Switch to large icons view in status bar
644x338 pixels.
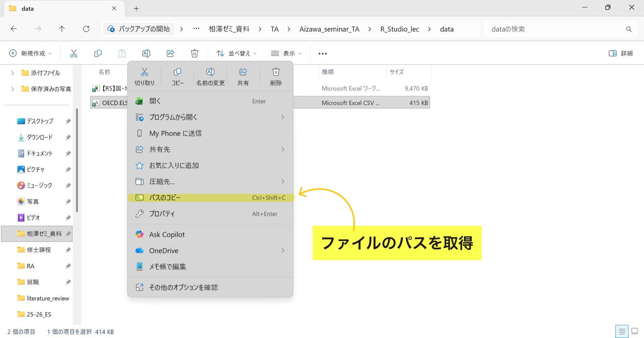pos(634,331)
